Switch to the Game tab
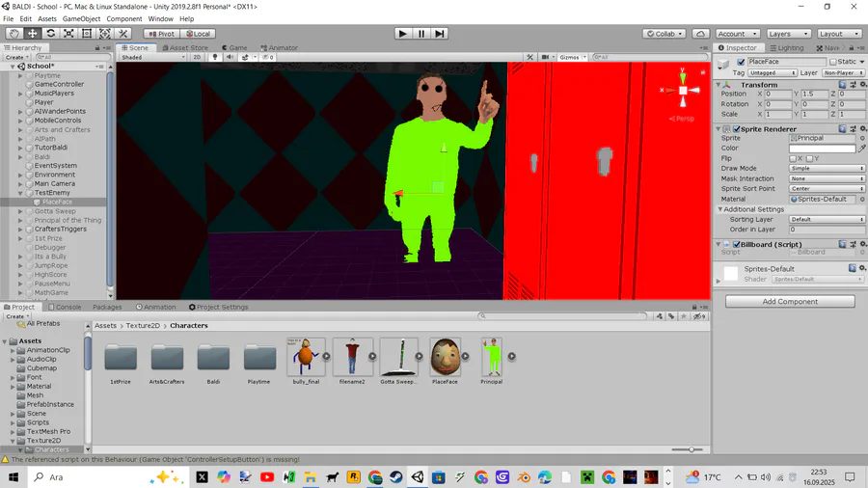This screenshot has height=488, width=868. coord(234,47)
